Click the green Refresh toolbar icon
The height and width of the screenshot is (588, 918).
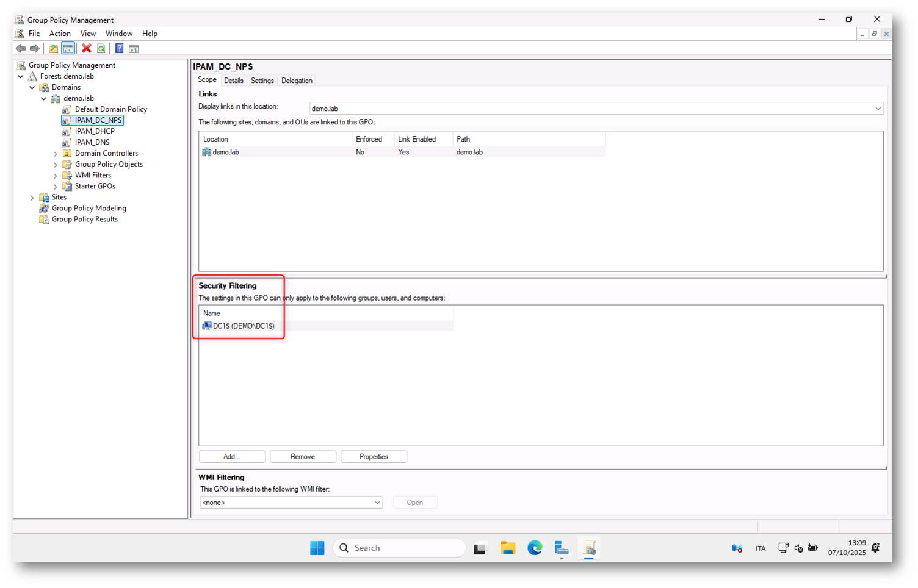click(x=101, y=48)
